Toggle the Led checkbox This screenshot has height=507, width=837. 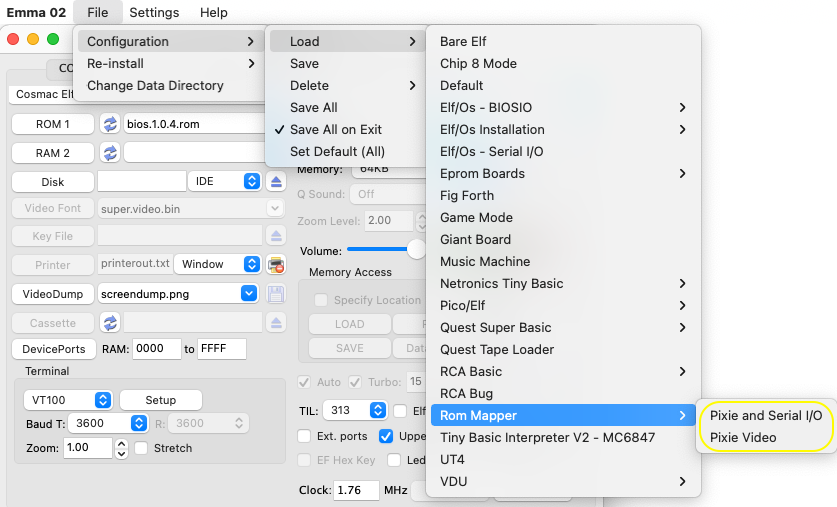tap(394, 460)
